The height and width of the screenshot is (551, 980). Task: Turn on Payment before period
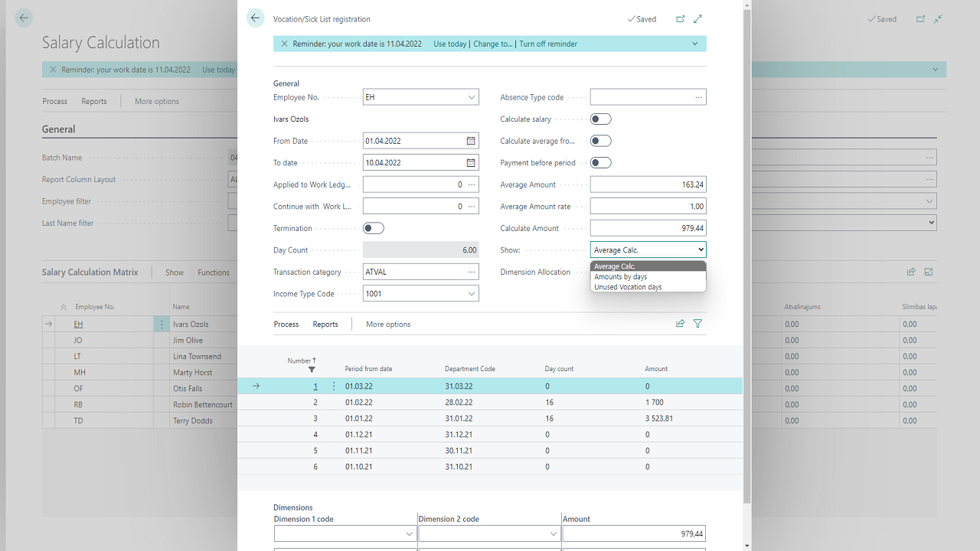pyautogui.click(x=600, y=162)
